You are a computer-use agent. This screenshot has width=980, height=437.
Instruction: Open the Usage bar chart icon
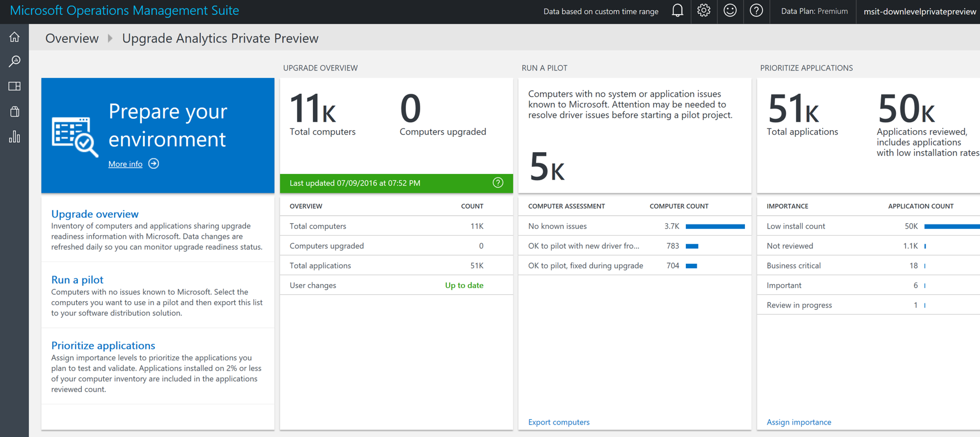coord(14,137)
